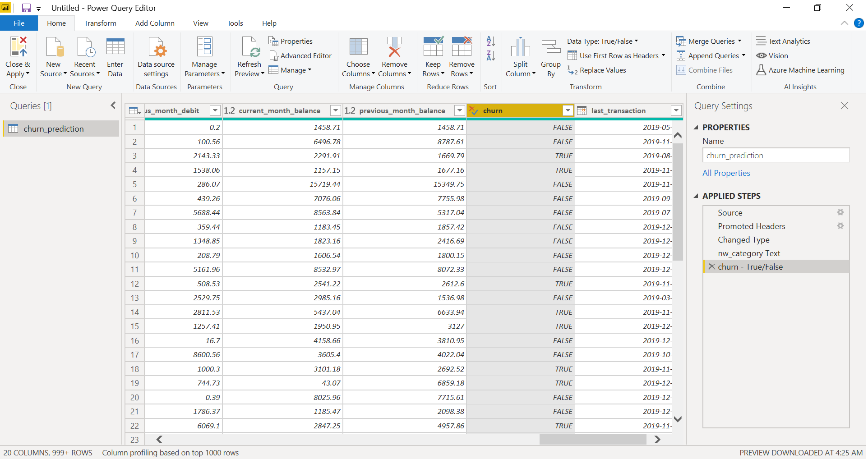Viewport: 868px width, 459px height.
Task: Delete the churn - True/False step
Action: coord(711,267)
